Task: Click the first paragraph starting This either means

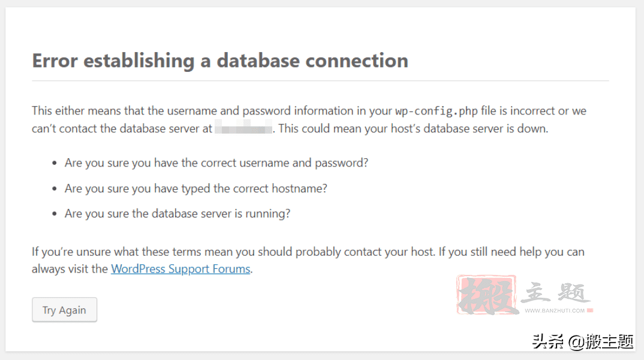Action: (309, 119)
